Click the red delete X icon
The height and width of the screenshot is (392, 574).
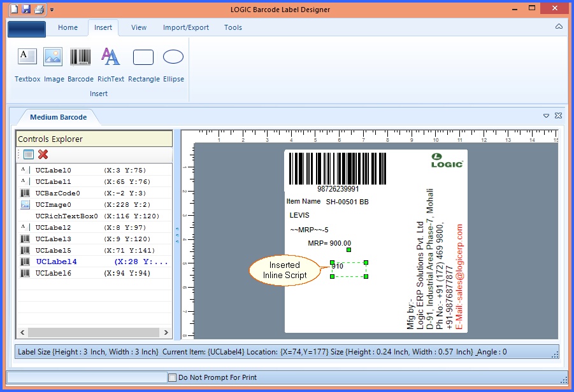click(43, 154)
